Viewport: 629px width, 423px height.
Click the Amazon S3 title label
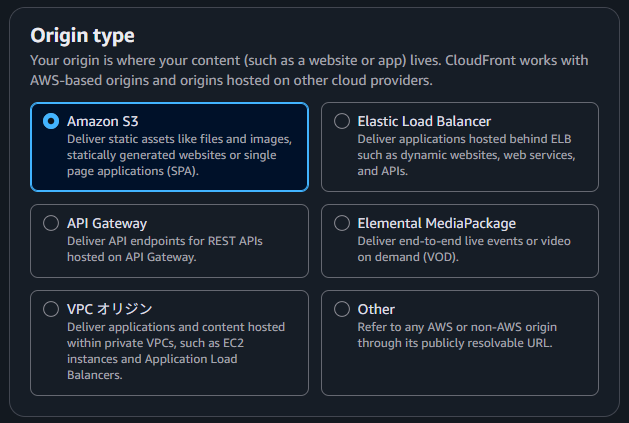tap(103, 121)
